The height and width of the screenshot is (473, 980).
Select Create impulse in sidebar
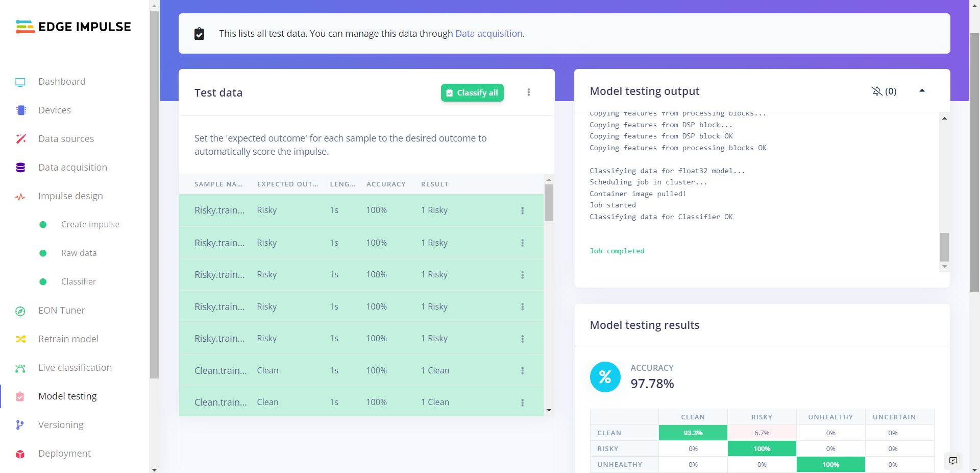coord(90,225)
